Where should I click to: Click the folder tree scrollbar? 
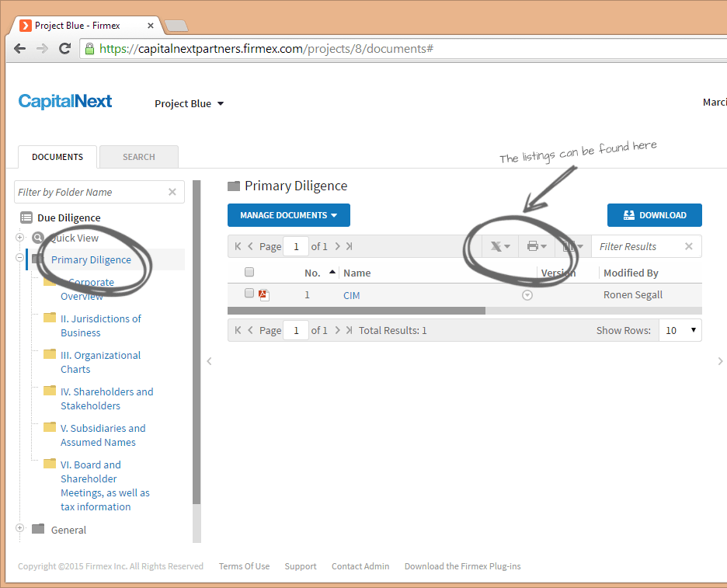197,343
